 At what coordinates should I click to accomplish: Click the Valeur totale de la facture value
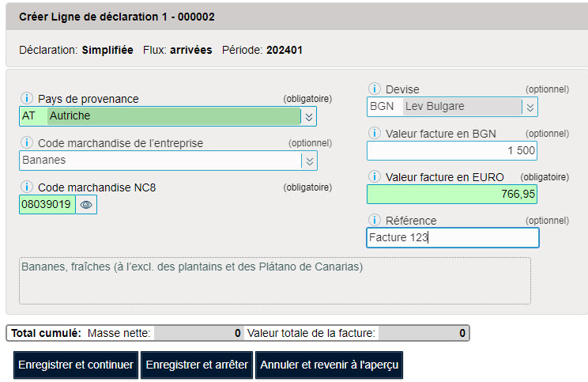(x=423, y=333)
